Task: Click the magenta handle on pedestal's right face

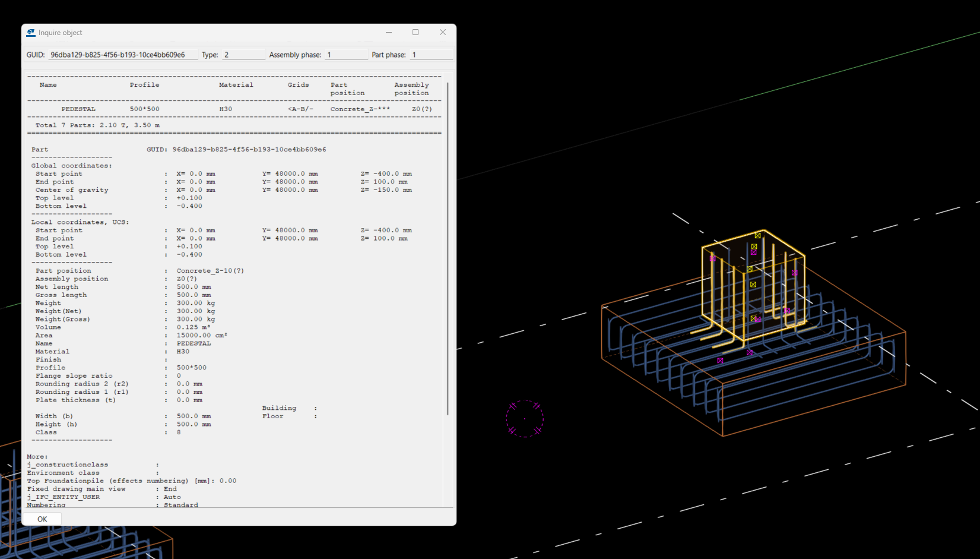Action: coord(794,273)
